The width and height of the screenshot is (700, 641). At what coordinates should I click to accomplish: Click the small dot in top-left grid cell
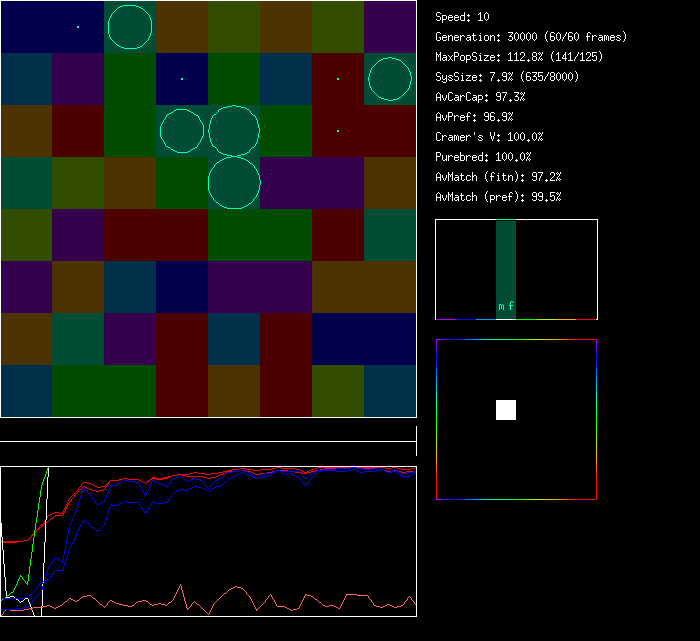coord(78,27)
